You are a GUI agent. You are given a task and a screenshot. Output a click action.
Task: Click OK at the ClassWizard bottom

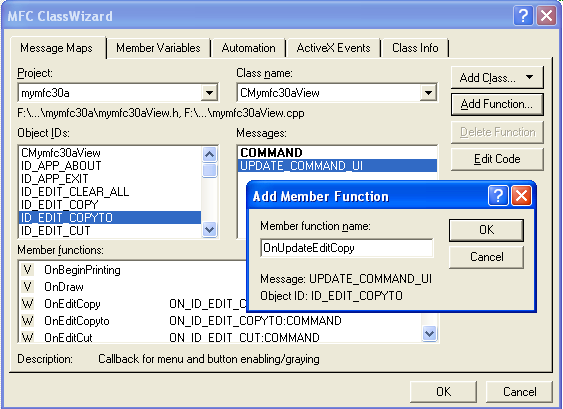[x=443, y=392]
